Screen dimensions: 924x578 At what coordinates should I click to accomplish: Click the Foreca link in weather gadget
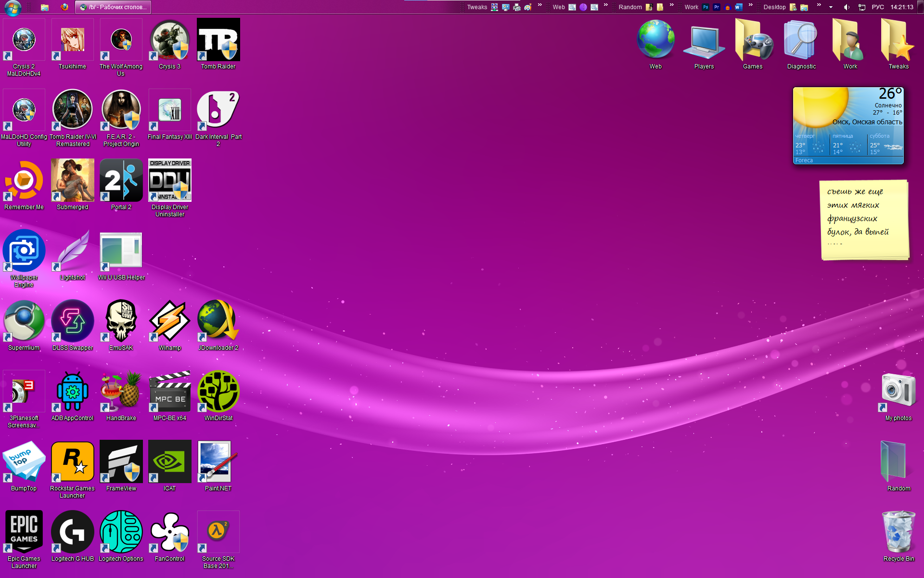804,160
